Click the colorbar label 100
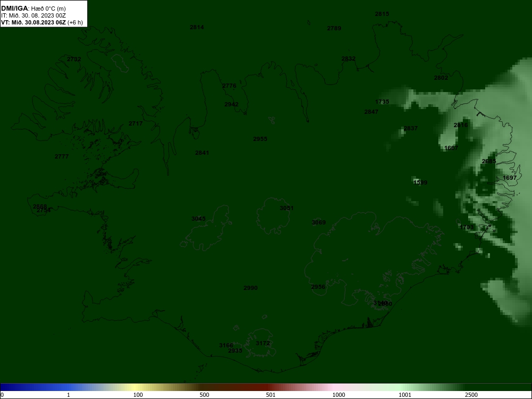Image resolution: width=532 pixels, height=399 pixels. 138,395
